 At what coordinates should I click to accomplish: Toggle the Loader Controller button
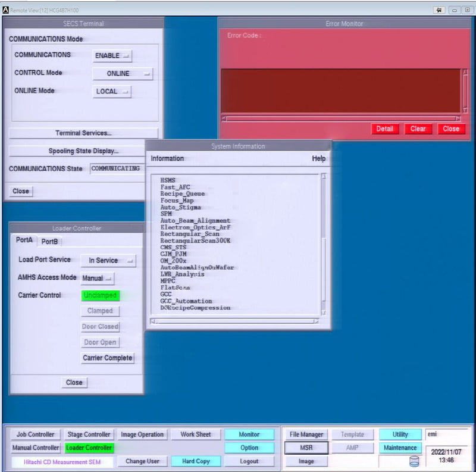89,448
